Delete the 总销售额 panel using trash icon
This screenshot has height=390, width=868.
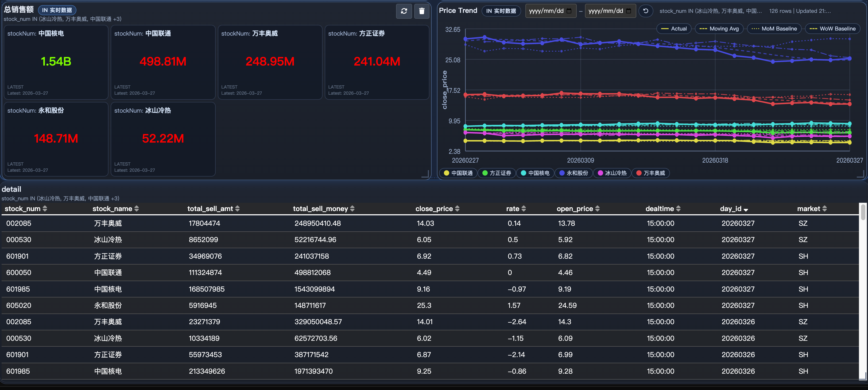(x=421, y=11)
